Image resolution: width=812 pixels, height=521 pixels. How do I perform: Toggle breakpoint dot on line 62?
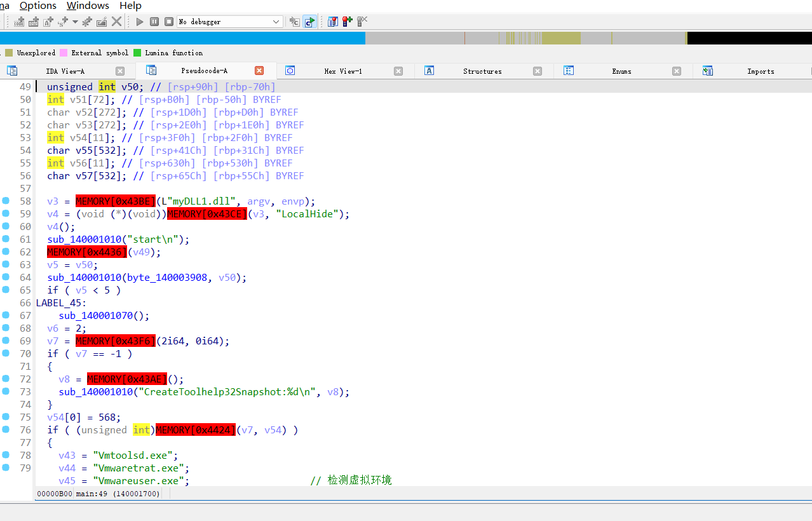6,252
